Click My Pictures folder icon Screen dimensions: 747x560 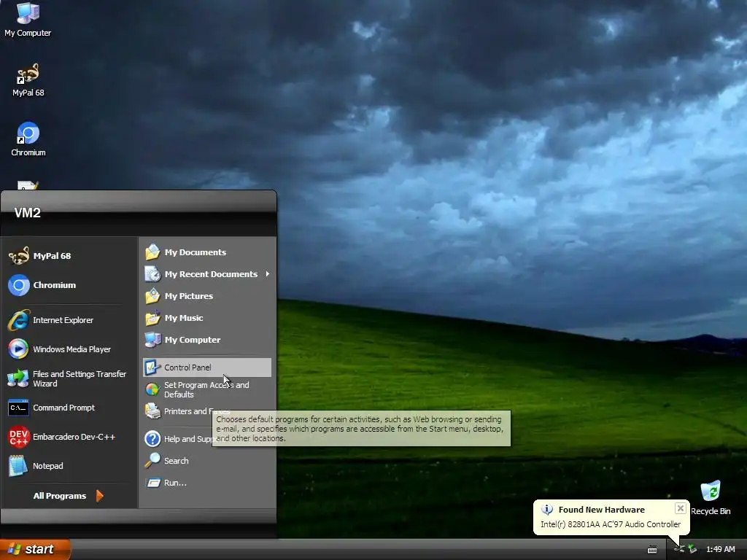tap(152, 296)
